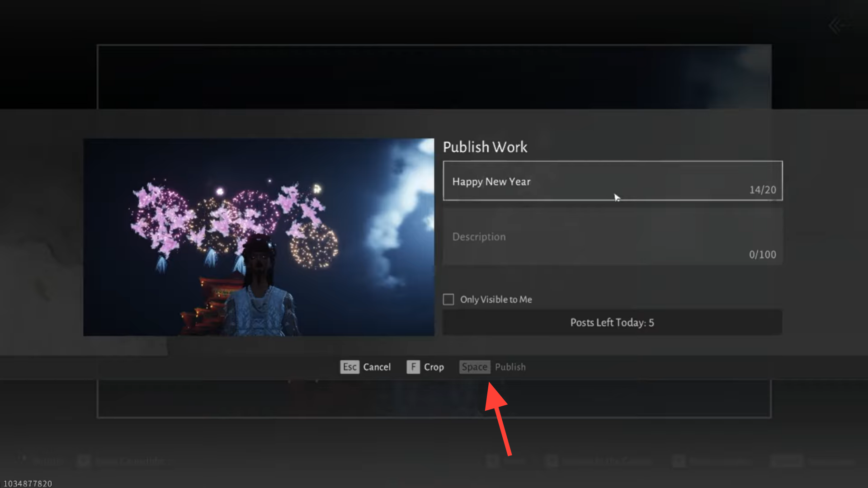Click the 14/20 title character counter
The image size is (868, 488).
pos(762,190)
